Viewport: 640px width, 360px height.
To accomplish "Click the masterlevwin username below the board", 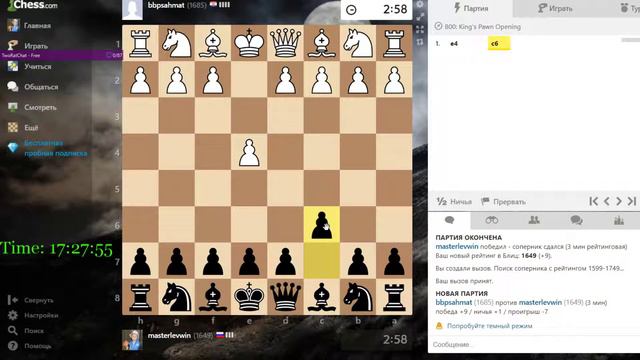I will [169, 336].
